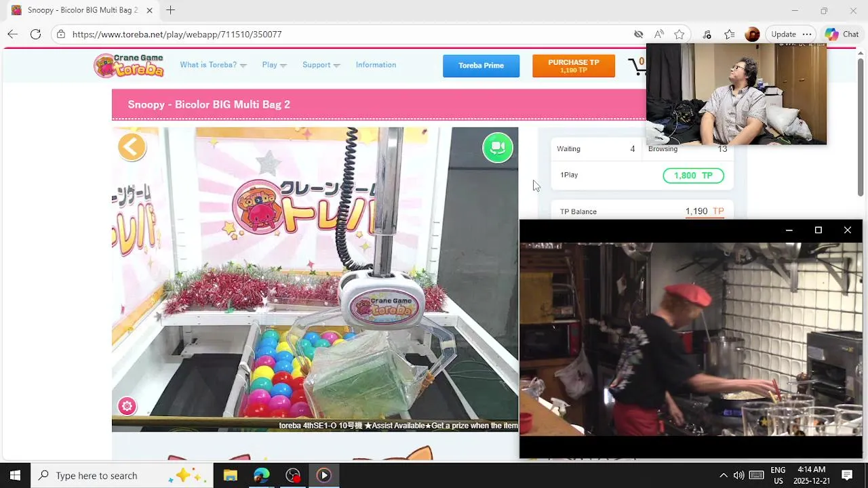The width and height of the screenshot is (868, 488).
Task: Maximize the floating cooking video window
Action: point(818,230)
